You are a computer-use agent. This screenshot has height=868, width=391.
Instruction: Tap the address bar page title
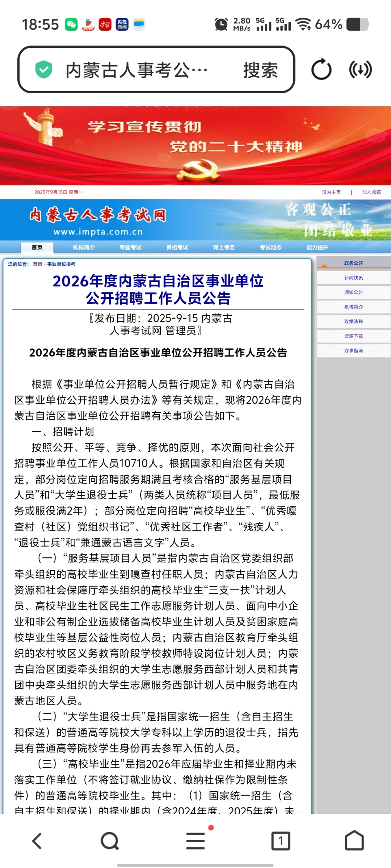(x=137, y=70)
